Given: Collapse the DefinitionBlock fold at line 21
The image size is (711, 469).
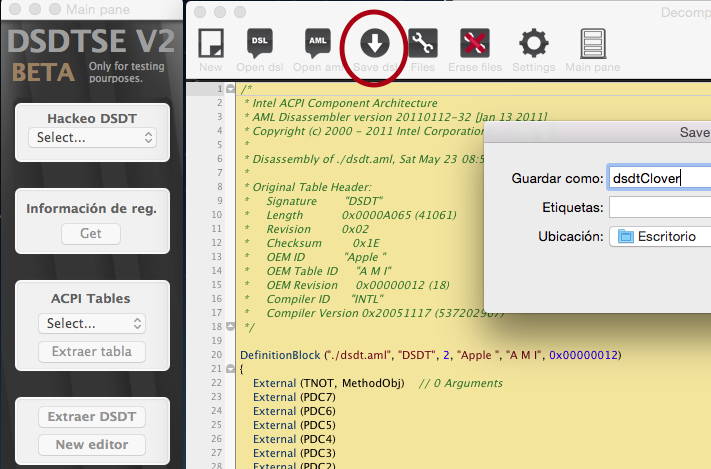Looking at the screenshot, I should (x=230, y=369).
